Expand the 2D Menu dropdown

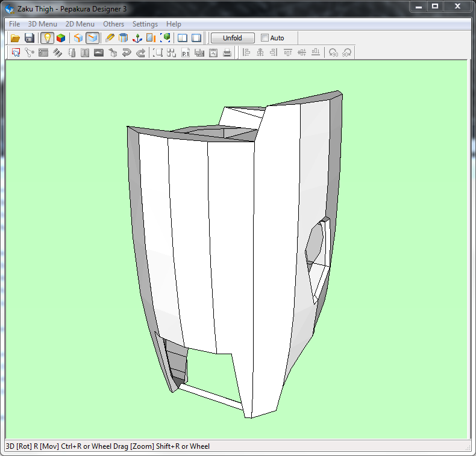pyautogui.click(x=80, y=24)
